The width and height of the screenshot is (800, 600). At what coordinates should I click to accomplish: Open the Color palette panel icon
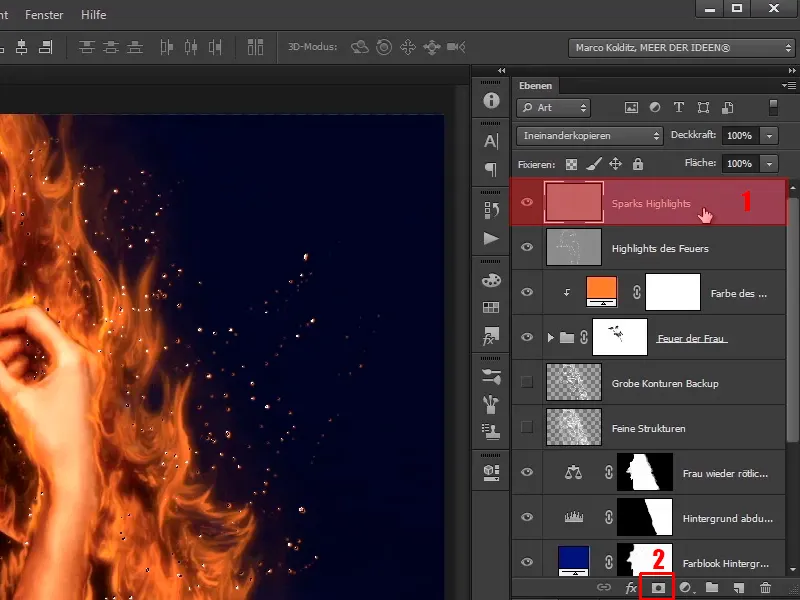(491, 280)
